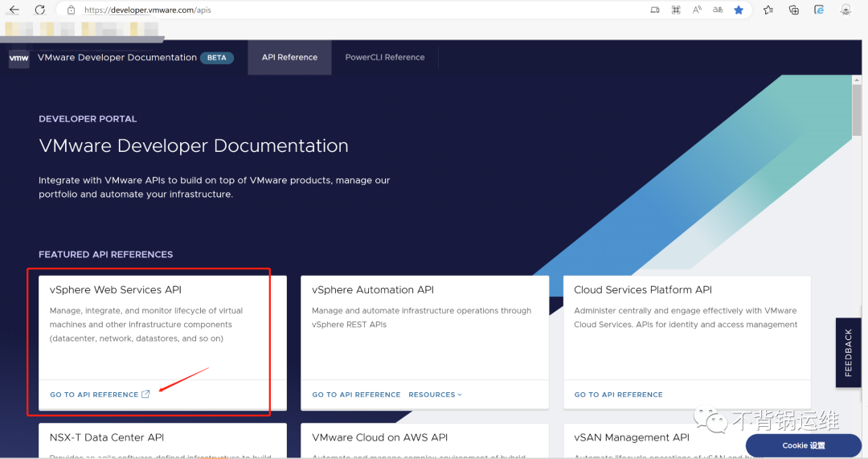This screenshot has width=868, height=459.
Task: Click the large VMware Developer Documentation heading
Action: [x=194, y=145]
